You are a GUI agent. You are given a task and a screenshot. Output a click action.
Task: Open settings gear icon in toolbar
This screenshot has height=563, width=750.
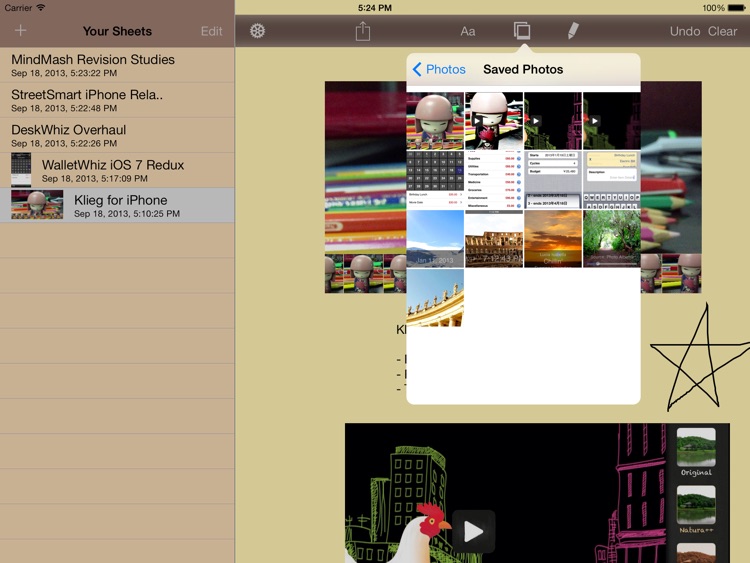(257, 31)
